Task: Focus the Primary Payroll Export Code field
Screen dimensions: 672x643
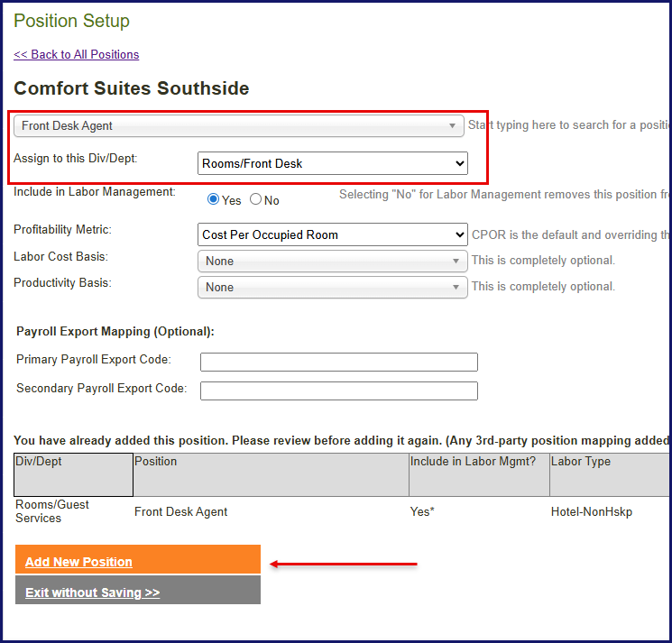Action: coord(338,362)
